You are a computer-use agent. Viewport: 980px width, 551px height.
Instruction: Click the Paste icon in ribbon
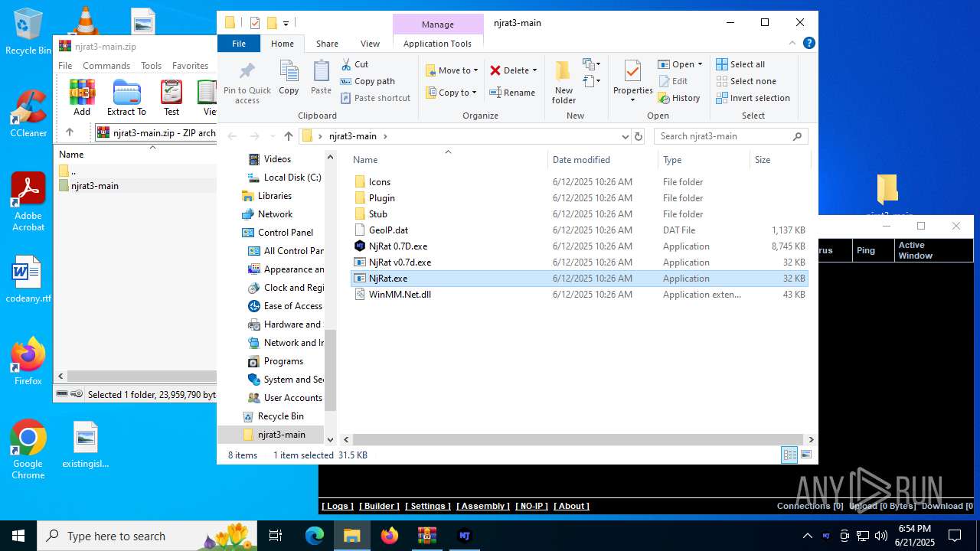pyautogui.click(x=321, y=78)
